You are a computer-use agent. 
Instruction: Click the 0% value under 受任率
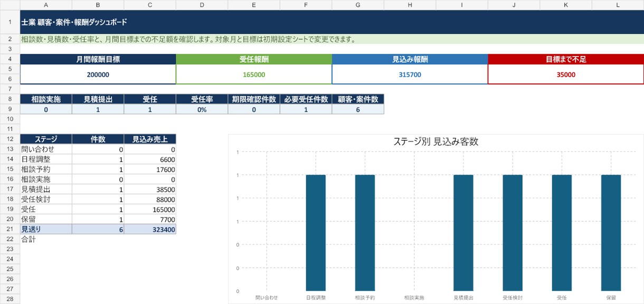click(x=202, y=109)
